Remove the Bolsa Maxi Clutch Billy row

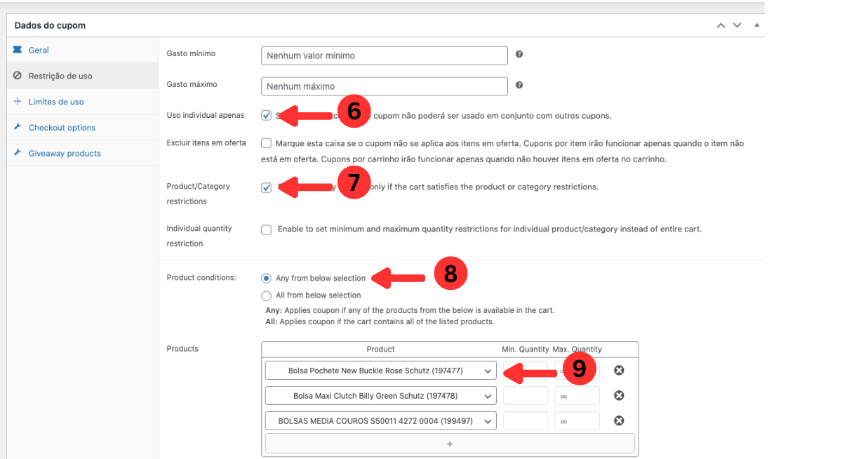coord(619,396)
